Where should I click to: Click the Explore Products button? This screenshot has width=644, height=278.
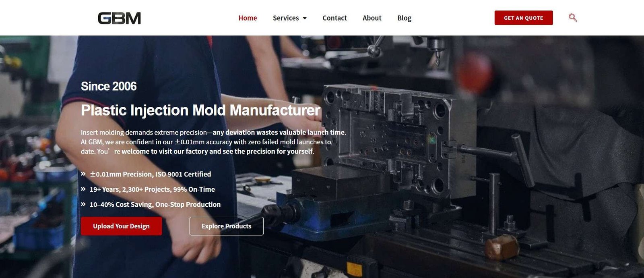227,226
